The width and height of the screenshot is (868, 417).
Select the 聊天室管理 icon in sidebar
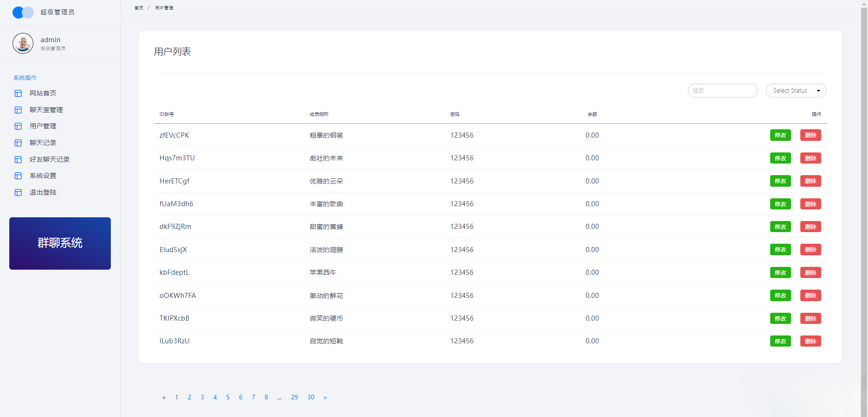click(18, 110)
